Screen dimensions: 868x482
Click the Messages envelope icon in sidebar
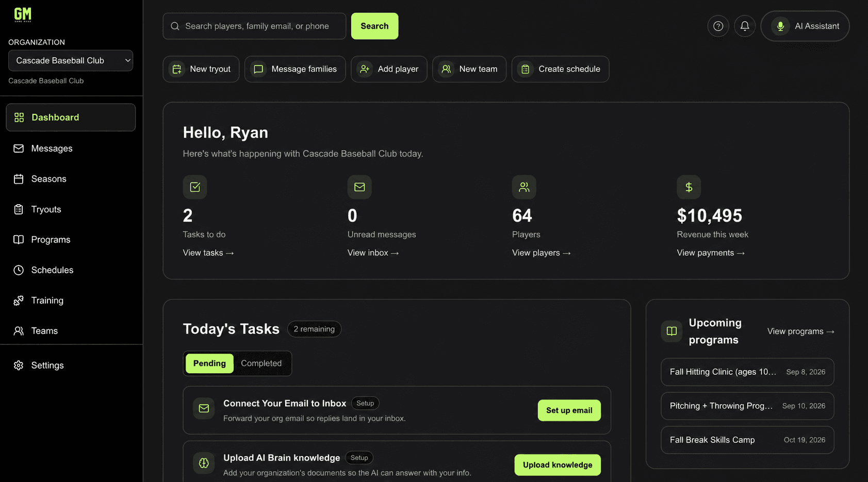click(x=19, y=148)
